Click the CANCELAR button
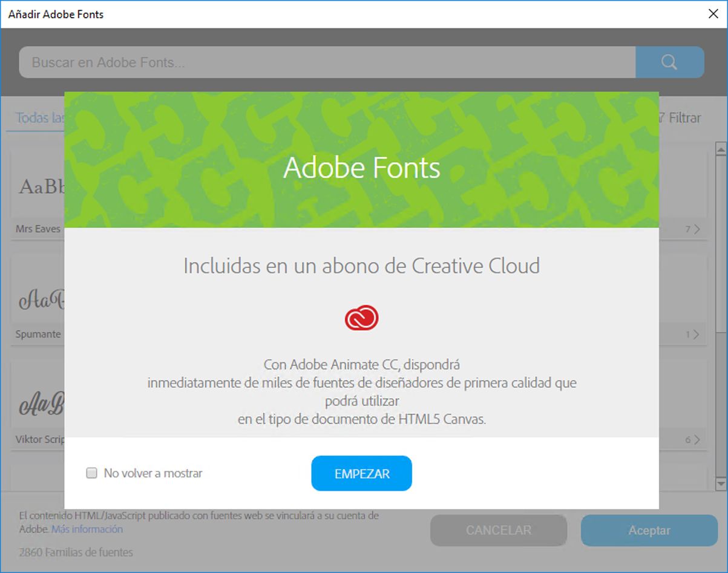This screenshot has width=728, height=573. [498, 530]
